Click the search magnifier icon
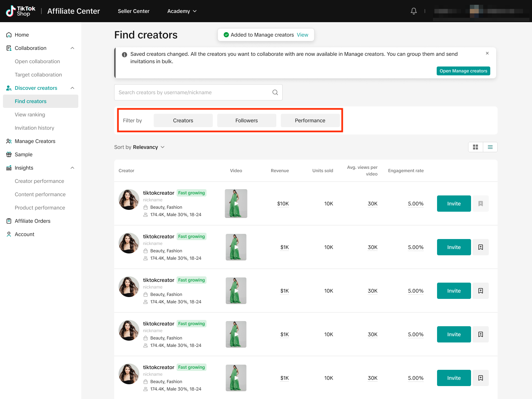Image resolution: width=532 pixels, height=399 pixels. point(275,92)
